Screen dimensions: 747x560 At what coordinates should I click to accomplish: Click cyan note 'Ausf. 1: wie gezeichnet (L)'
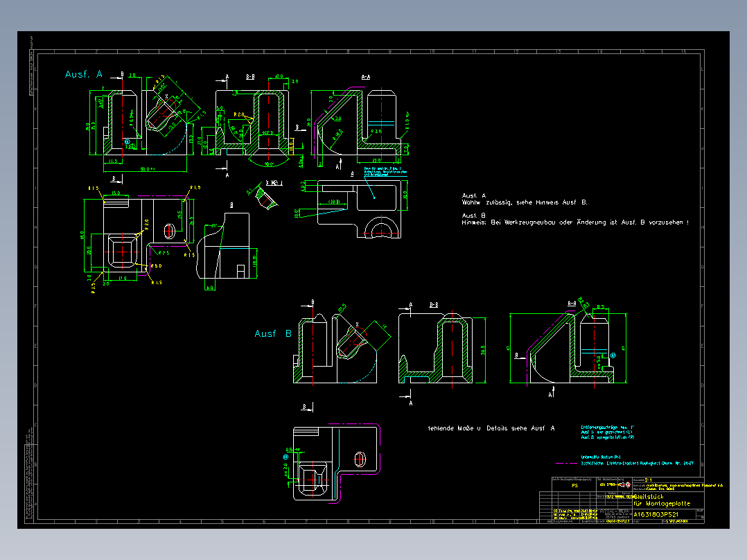(606, 432)
